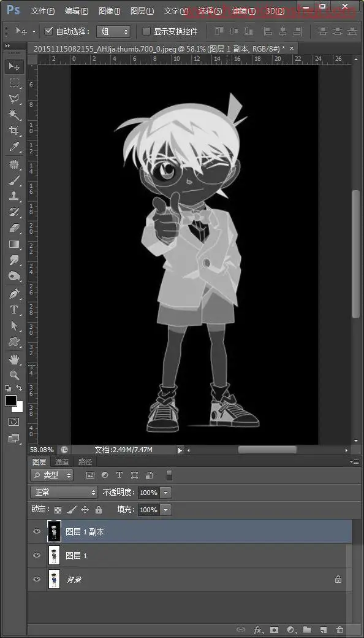Delete the selected layer
The height and width of the screenshot is (638, 364).
coord(340,630)
